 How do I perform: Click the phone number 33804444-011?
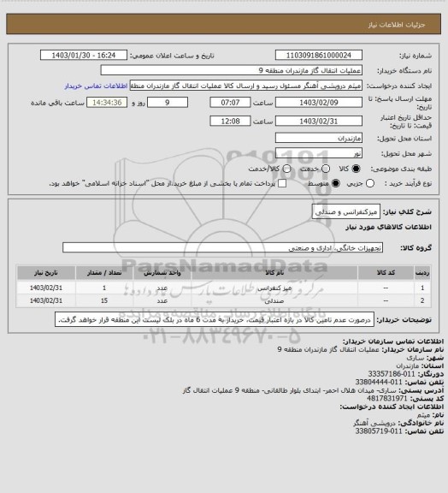379,382
